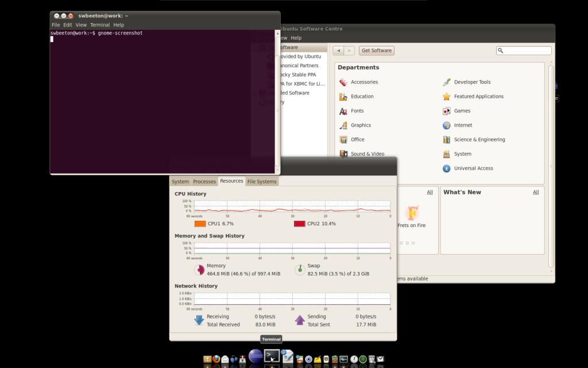Open the Terminal window View menu
The width and height of the screenshot is (588, 368).
coord(81,25)
